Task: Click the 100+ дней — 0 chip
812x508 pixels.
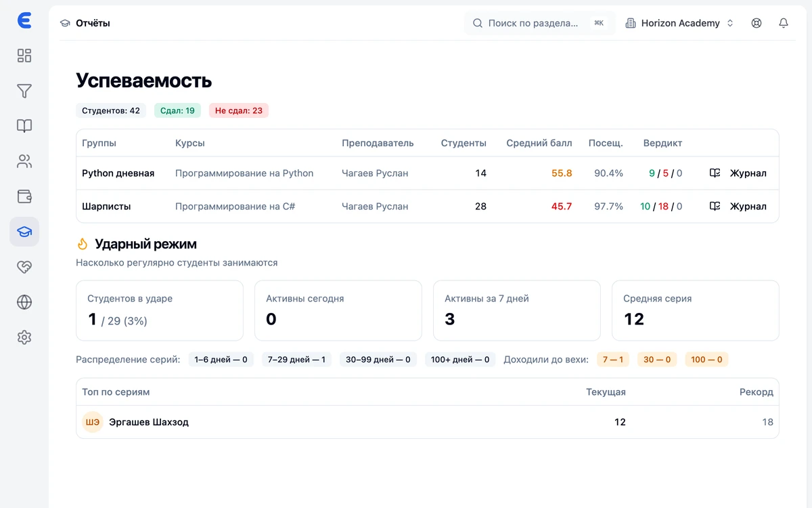Action: pyautogui.click(x=460, y=360)
